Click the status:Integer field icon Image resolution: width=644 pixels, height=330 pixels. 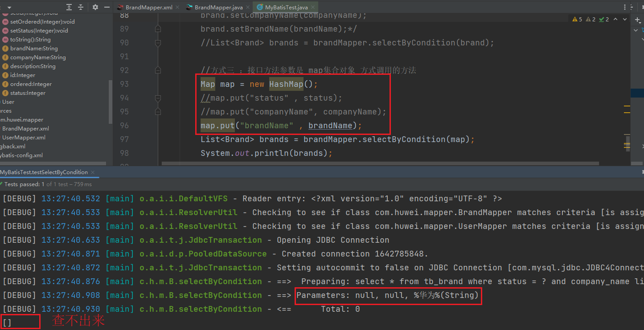tap(5, 93)
